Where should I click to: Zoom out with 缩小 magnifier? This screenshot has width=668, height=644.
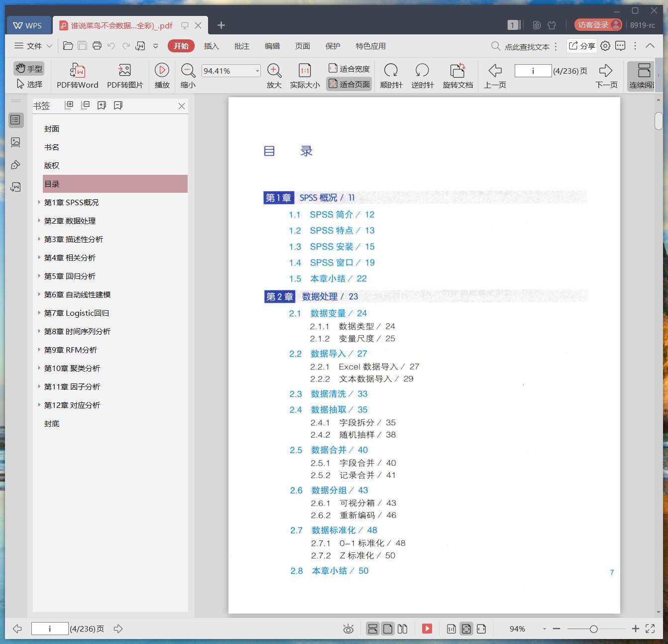point(188,76)
